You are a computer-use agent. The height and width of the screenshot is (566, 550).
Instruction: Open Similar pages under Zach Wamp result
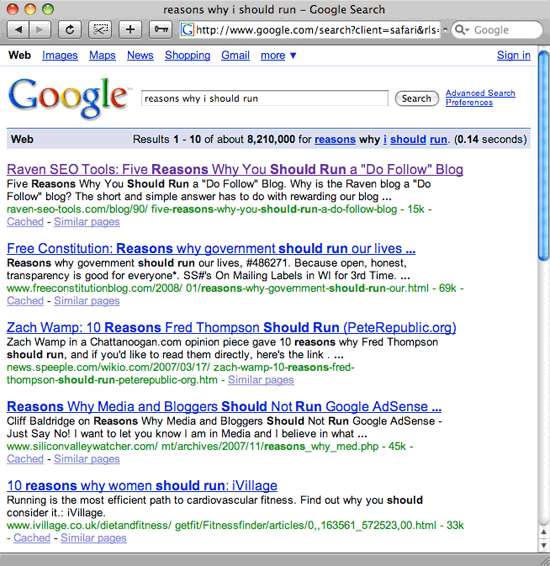261,380
